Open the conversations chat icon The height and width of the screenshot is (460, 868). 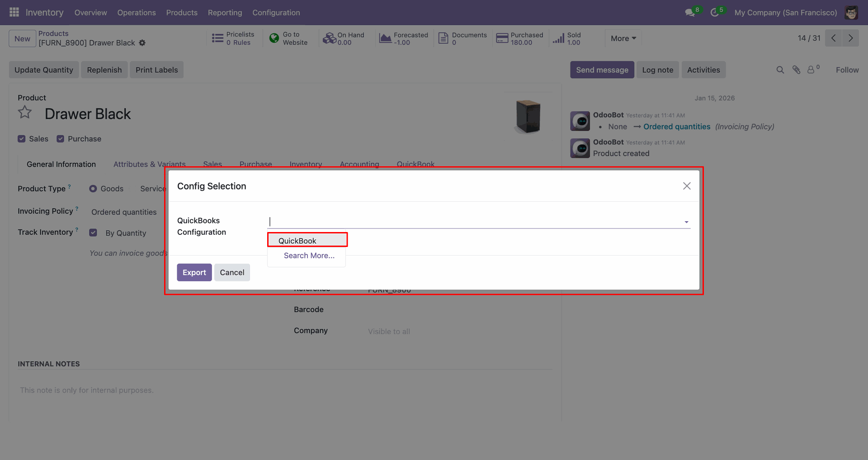(x=690, y=13)
